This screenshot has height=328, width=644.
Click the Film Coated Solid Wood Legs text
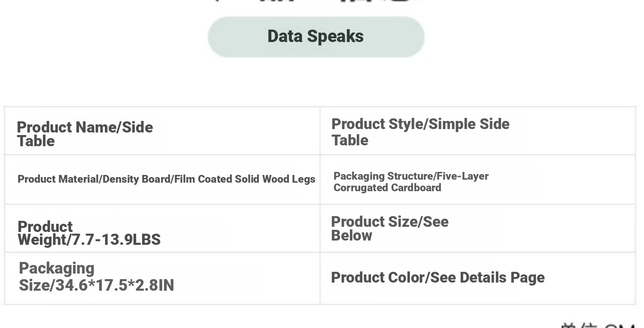pos(245,179)
